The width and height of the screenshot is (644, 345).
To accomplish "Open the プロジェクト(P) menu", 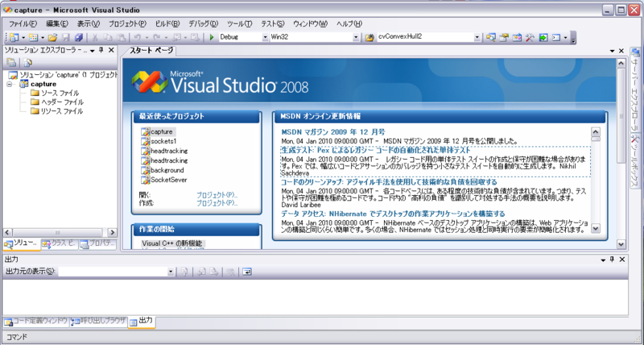I will [x=127, y=23].
